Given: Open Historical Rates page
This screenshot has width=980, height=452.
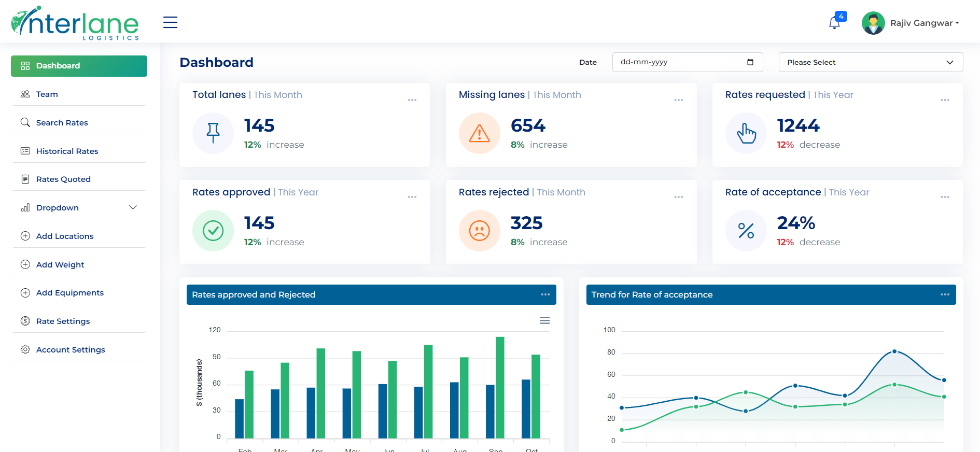Looking at the screenshot, I should [x=79, y=151].
